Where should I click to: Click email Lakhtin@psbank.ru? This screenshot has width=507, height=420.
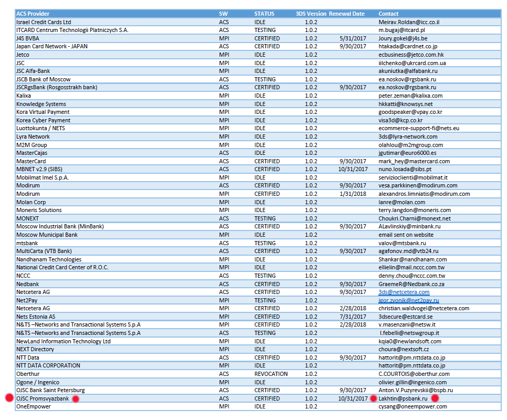tap(403, 398)
